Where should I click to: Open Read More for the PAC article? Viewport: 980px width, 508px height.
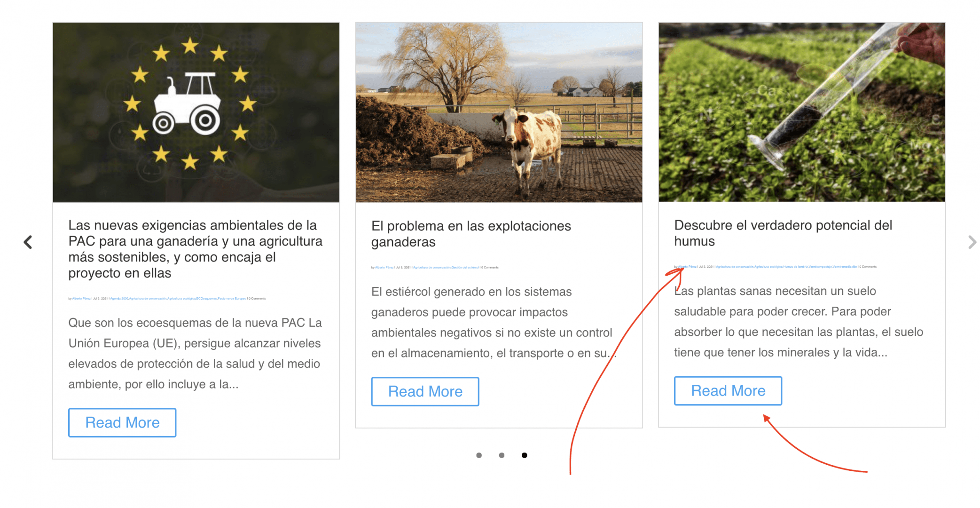(x=122, y=422)
